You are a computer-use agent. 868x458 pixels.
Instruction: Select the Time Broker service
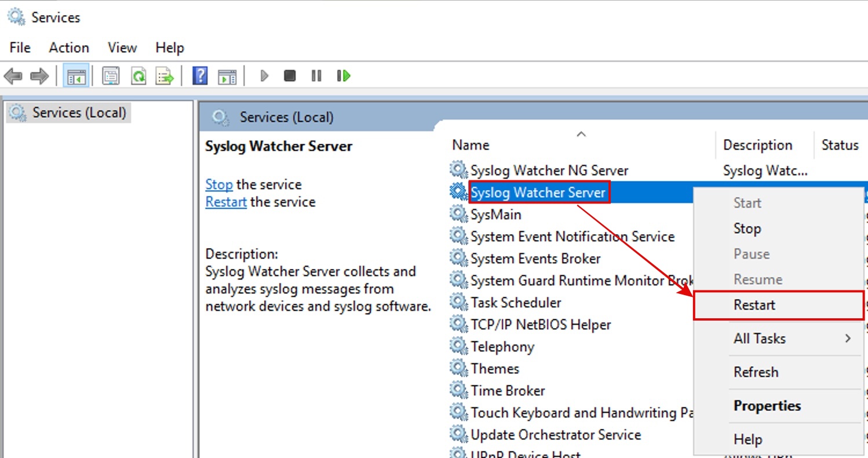pos(508,391)
